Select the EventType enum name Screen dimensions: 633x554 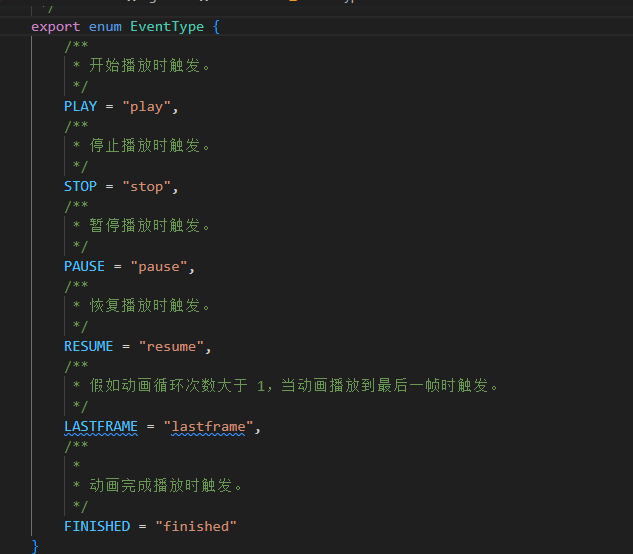[x=167, y=27]
